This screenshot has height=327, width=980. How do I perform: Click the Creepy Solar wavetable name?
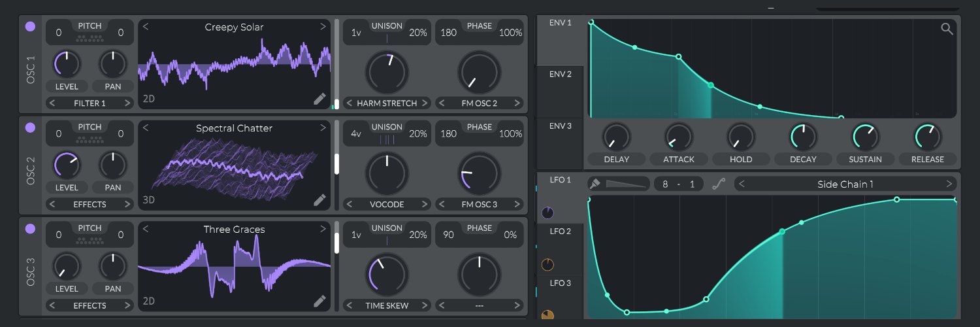pyautogui.click(x=234, y=27)
